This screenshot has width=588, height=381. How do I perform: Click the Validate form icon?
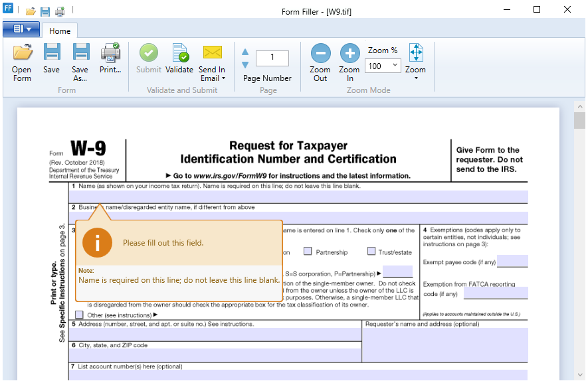(179, 53)
